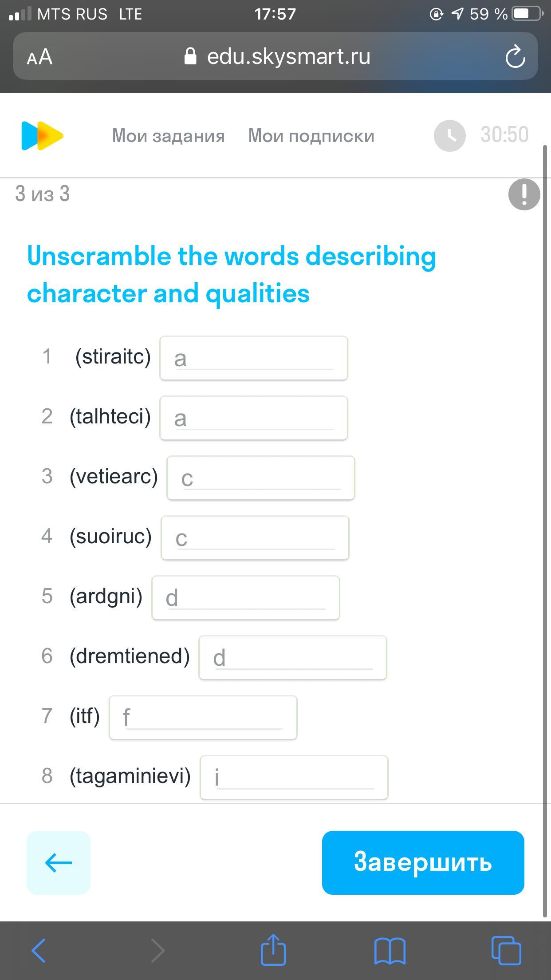Tap the timer clock icon
Viewport: 551px width, 980px height.
[x=449, y=135]
